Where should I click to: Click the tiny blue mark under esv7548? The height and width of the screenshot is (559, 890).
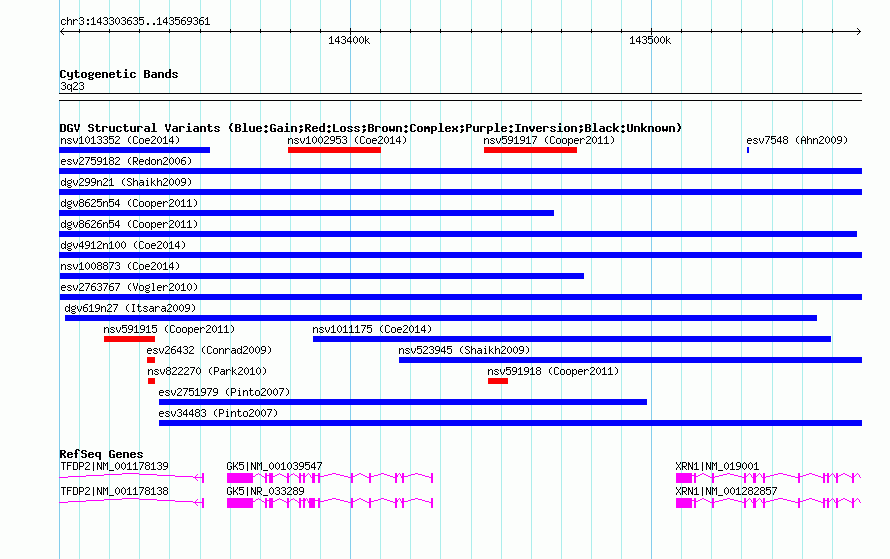(748, 150)
